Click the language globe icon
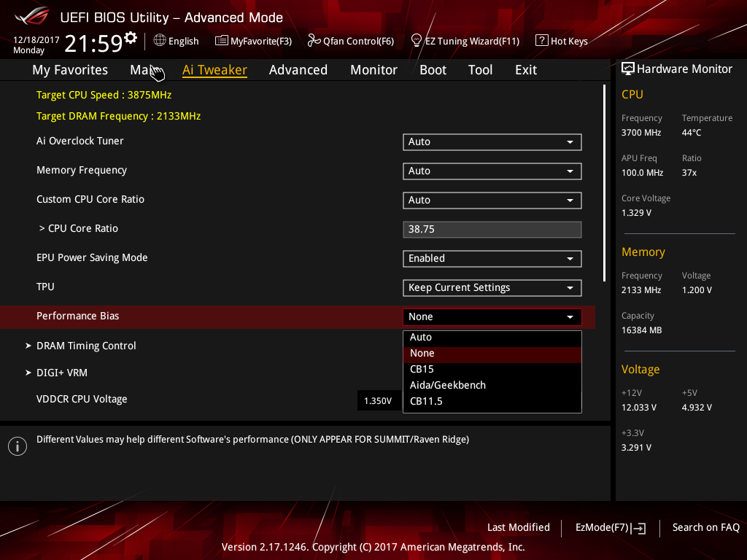 click(x=160, y=41)
